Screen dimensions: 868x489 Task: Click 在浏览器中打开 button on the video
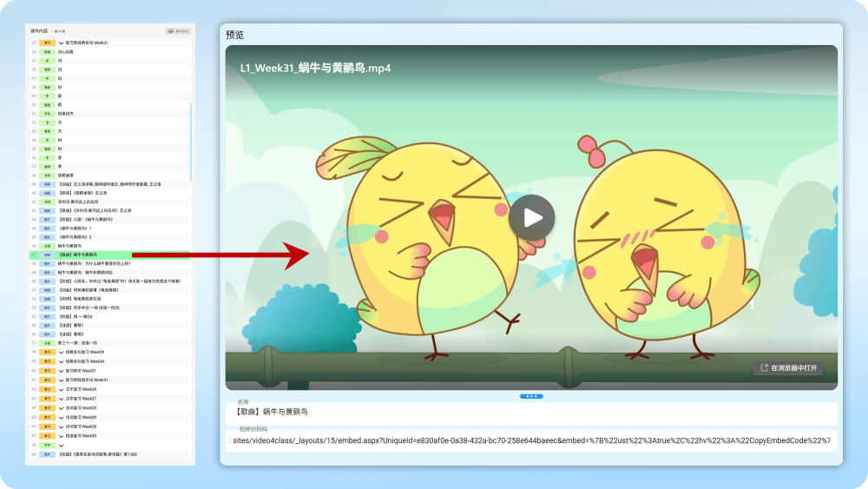click(788, 368)
